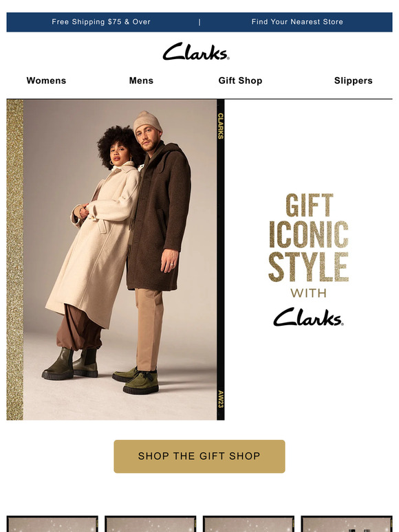Open the Mens menu link
399x532 pixels.
point(141,80)
